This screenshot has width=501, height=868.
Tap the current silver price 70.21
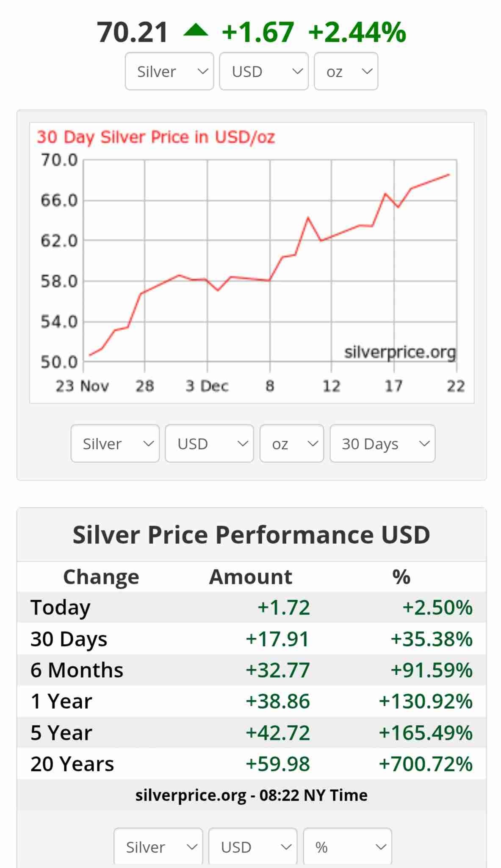point(133,33)
